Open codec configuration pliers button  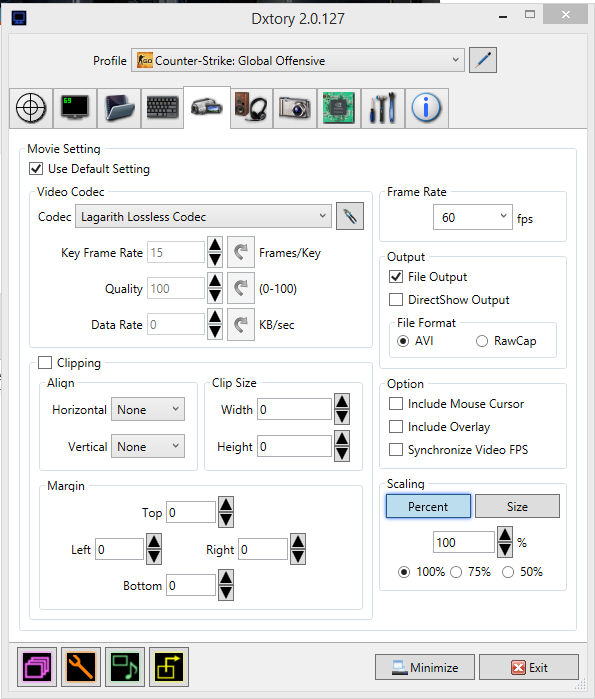coord(350,217)
